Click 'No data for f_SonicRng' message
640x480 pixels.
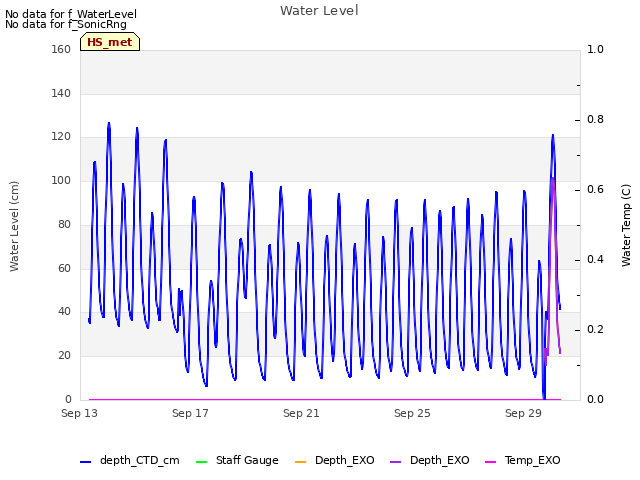coord(66,24)
